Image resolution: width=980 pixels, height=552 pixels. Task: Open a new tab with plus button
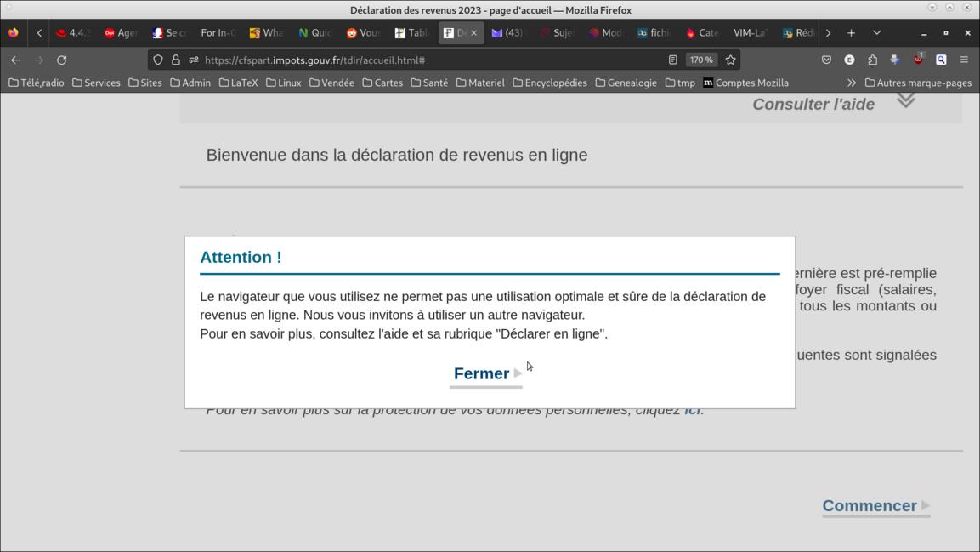[x=851, y=33]
